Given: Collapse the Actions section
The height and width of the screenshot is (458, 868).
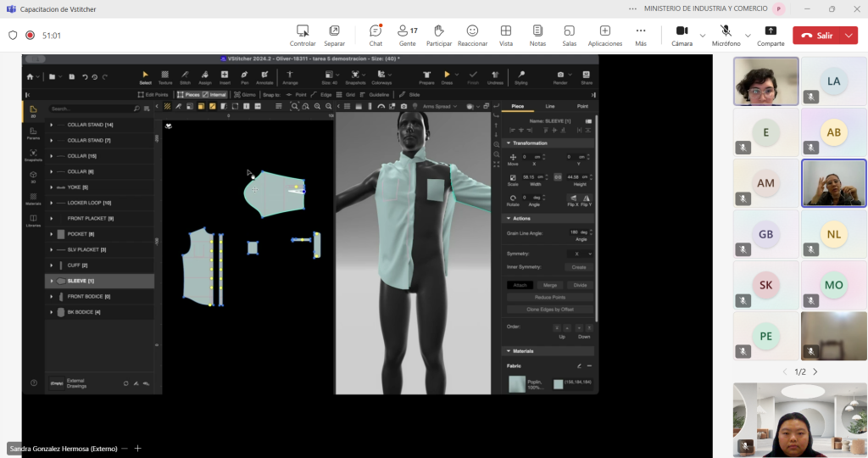Looking at the screenshot, I should pos(509,218).
